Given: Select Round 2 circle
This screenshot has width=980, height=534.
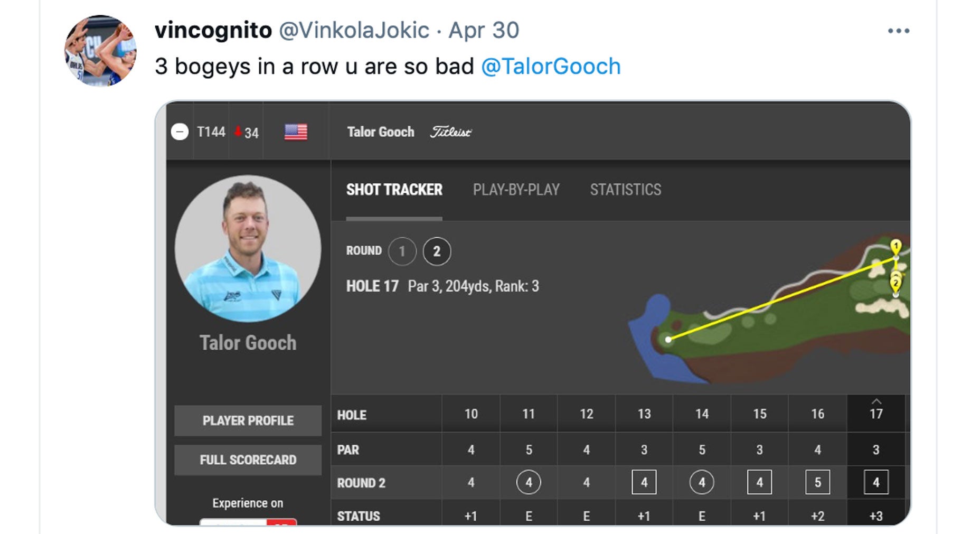Looking at the screenshot, I should pos(437,251).
